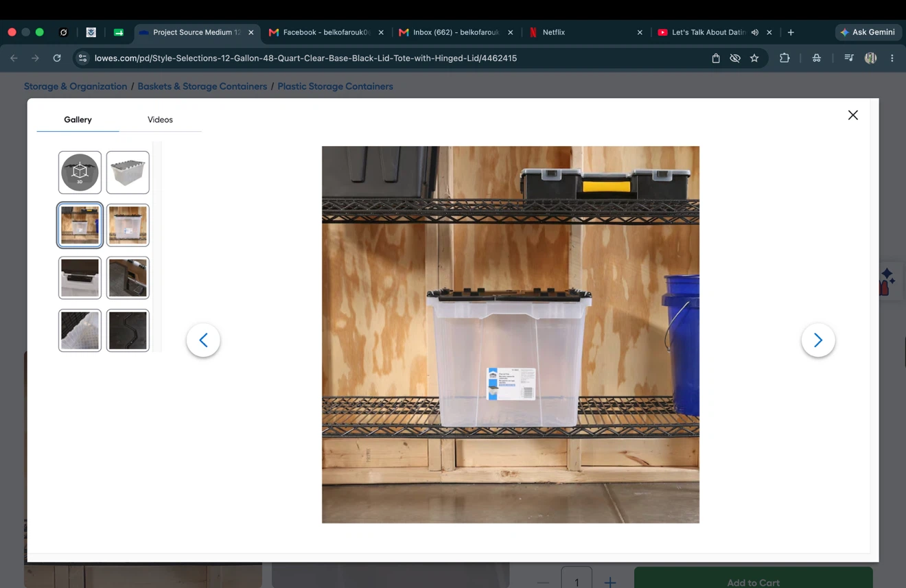906x588 pixels.
Task: Open the shopping bag icon in address bar
Action: pos(715,58)
